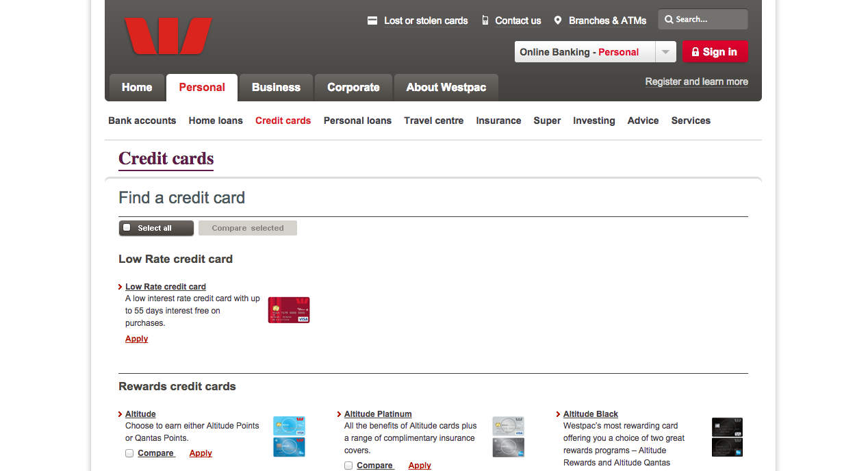This screenshot has height=471, width=868.
Task: Open the Altitude Black link
Action: (x=591, y=414)
